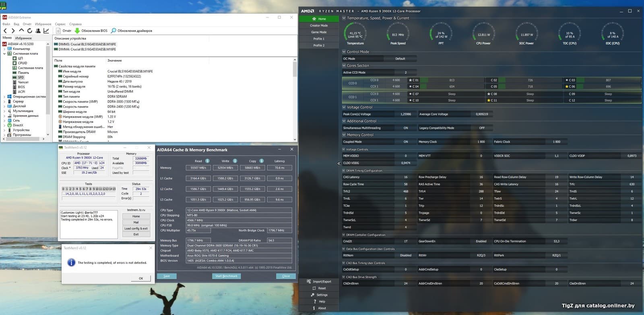The image size is (644, 315).
Task: Open Ryzen Master Settings gear
Action: tap(319, 295)
